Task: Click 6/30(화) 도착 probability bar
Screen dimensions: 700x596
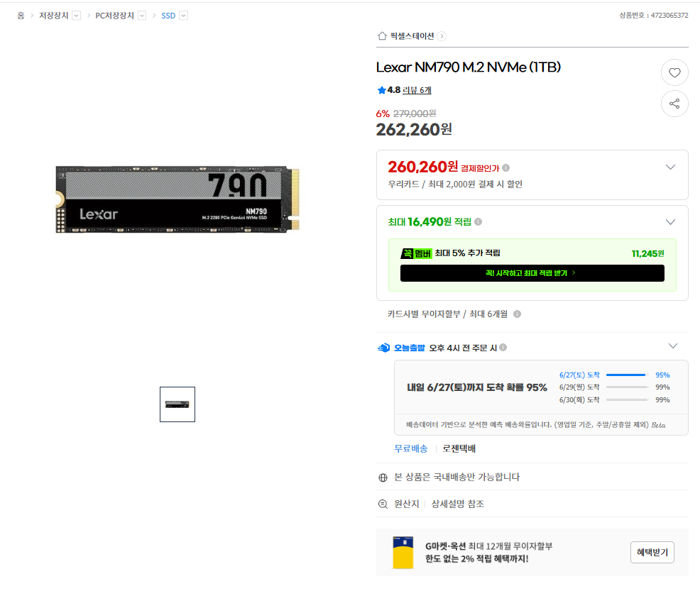Action: (x=626, y=399)
